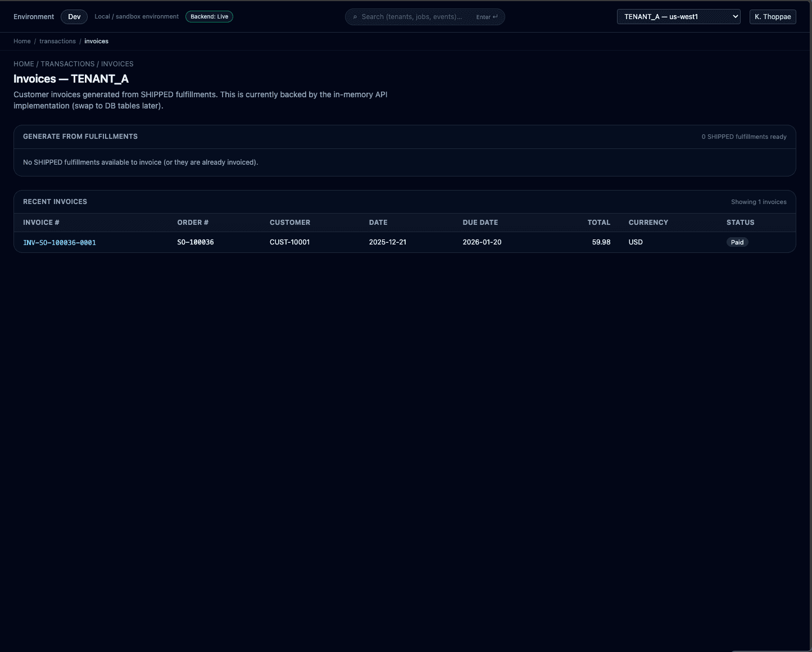Viewport: 812px width, 652px height.
Task: Select the invoices breadcrumb item
Action: [x=96, y=41]
